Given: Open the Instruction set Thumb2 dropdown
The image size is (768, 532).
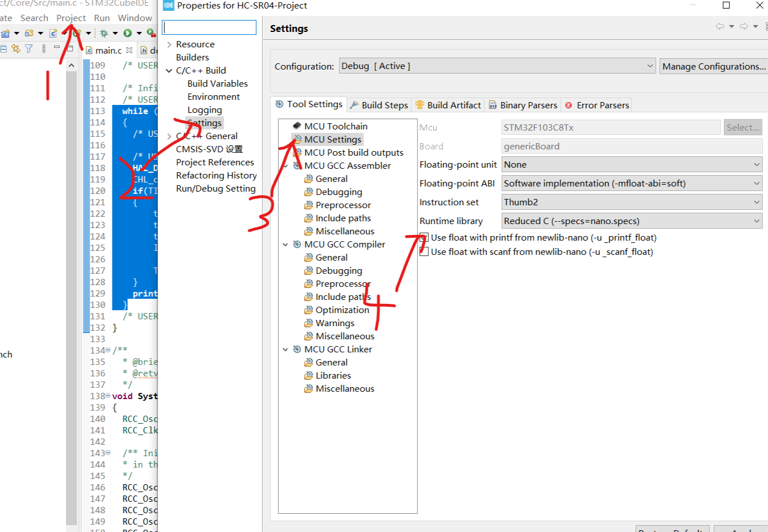Looking at the screenshot, I should point(632,202).
